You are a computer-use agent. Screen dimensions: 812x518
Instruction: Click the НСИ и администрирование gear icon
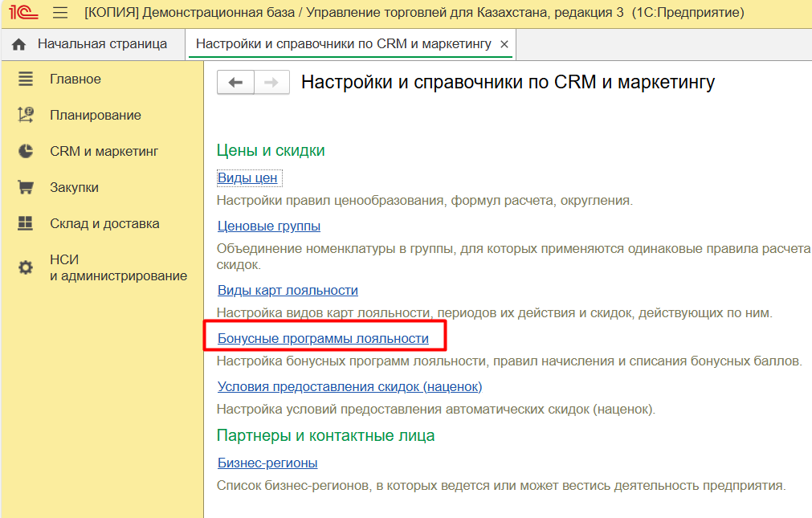point(26,267)
